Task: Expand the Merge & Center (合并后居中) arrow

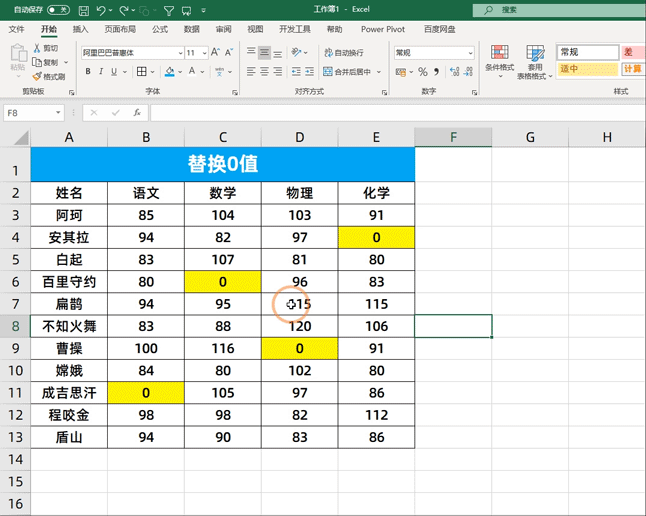Action: click(x=379, y=72)
